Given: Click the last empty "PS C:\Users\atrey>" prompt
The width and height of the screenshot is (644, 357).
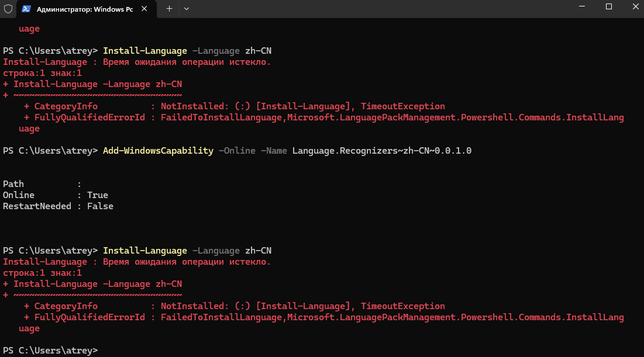Looking at the screenshot, I should coord(50,351).
